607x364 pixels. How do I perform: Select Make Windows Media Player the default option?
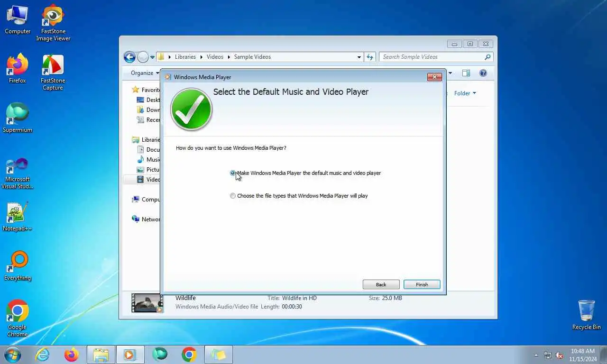233,173
